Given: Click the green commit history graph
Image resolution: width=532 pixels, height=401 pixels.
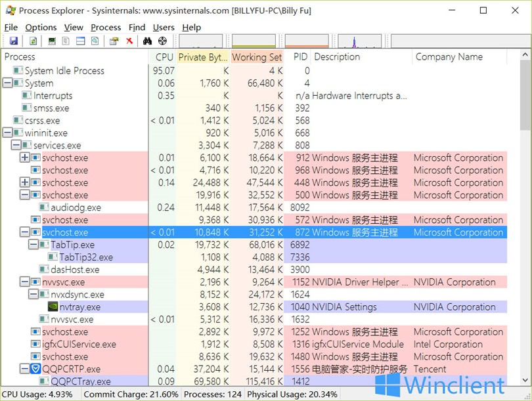Looking at the screenshot, I should [254, 41].
